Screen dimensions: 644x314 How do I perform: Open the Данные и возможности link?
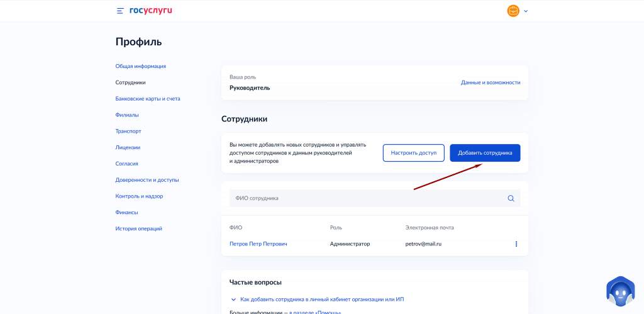[x=490, y=82]
